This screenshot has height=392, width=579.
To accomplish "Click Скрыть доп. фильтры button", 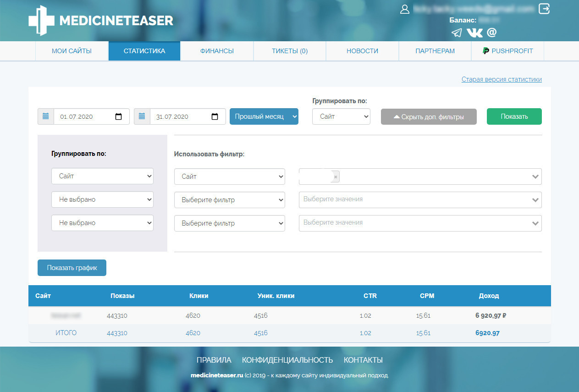I will (429, 116).
